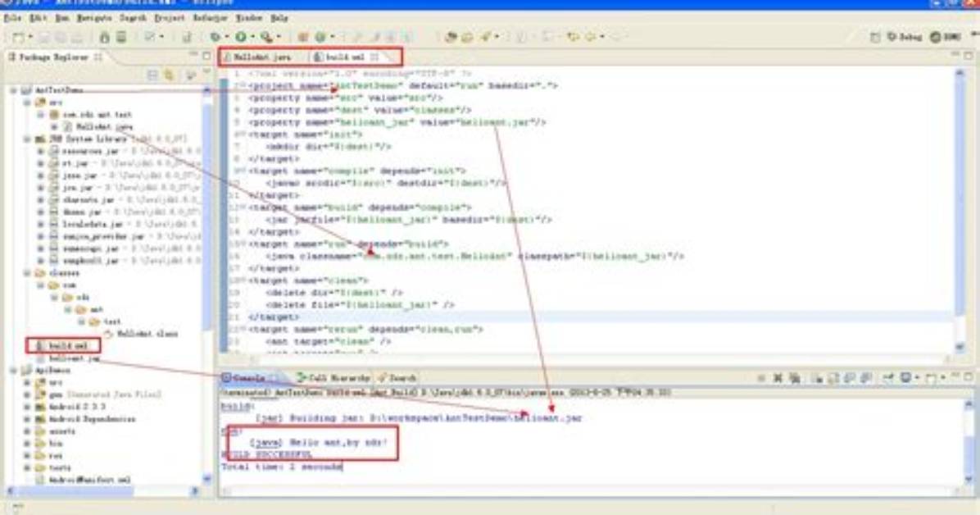Click the Link with Editor icon
Viewport: 980px width, 515px height.
[x=169, y=75]
